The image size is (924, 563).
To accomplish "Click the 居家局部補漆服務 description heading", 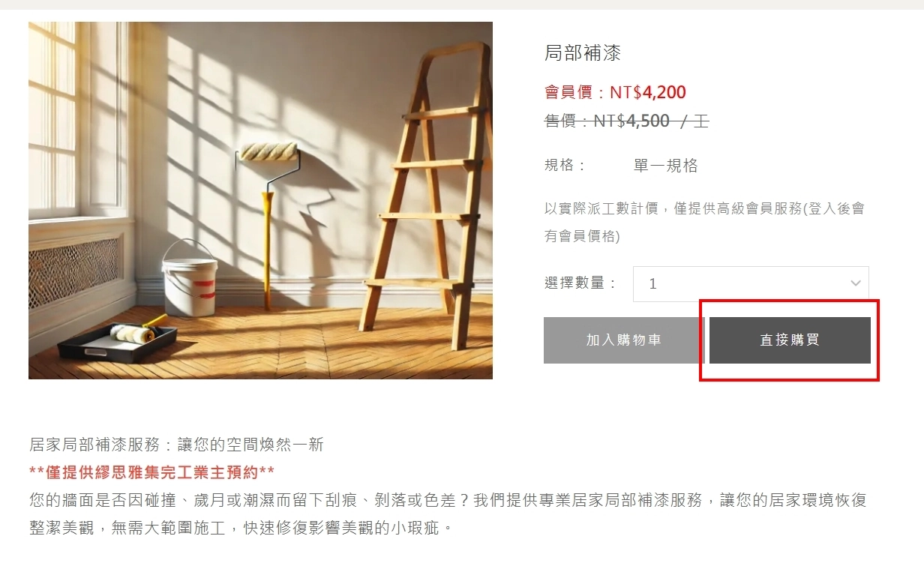I will pyautogui.click(x=176, y=445).
